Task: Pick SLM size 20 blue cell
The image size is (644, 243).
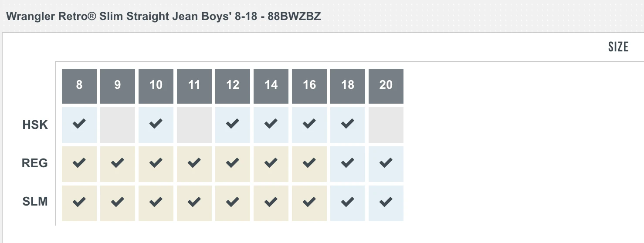Action: click(x=386, y=203)
